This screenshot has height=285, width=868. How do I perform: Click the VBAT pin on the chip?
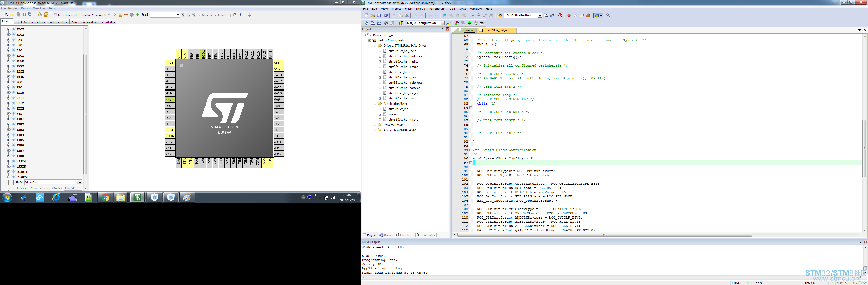coord(170,63)
